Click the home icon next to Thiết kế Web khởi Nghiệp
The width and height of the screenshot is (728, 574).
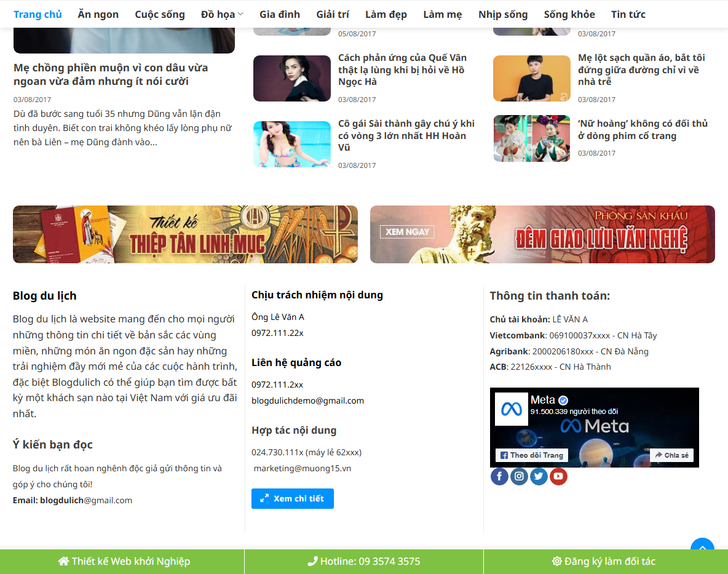[x=62, y=561]
